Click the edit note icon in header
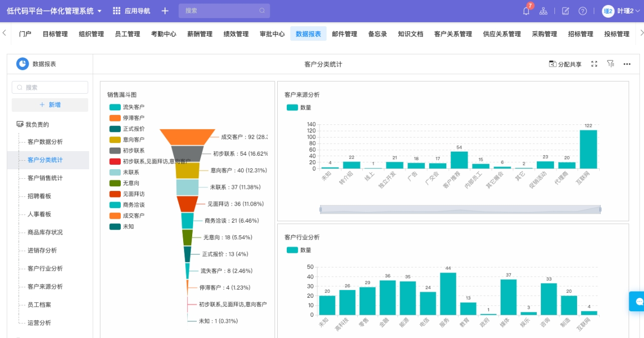644x338 pixels. pyautogui.click(x=566, y=11)
